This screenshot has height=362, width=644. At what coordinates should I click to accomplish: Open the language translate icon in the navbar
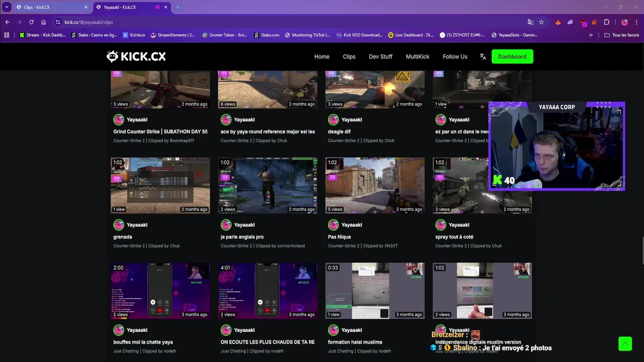pyautogui.click(x=483, y=57)
